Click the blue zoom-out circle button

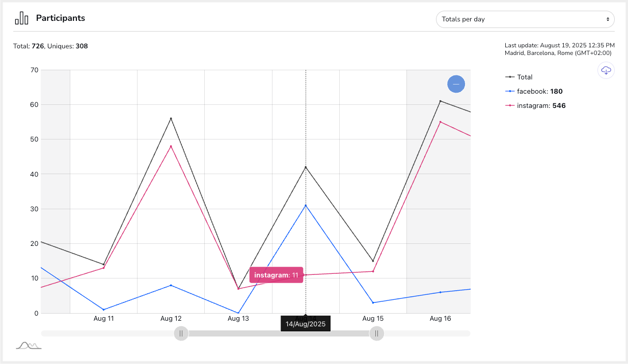point(456,84)
